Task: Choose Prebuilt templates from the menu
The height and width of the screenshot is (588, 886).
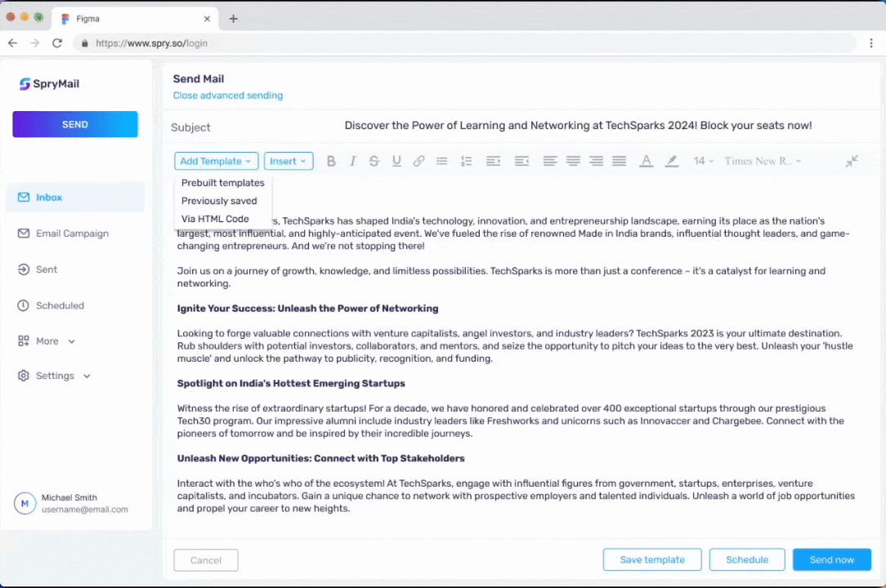Action: (222, 183)
